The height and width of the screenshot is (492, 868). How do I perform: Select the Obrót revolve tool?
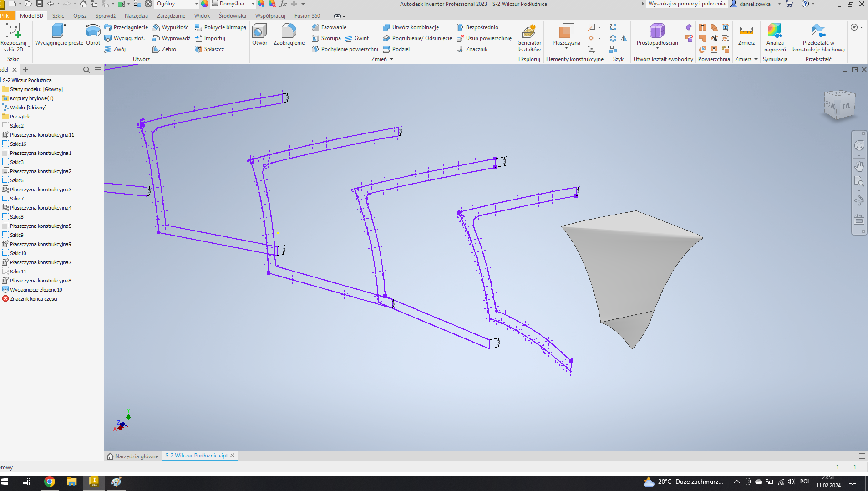[x=93, y=35]
